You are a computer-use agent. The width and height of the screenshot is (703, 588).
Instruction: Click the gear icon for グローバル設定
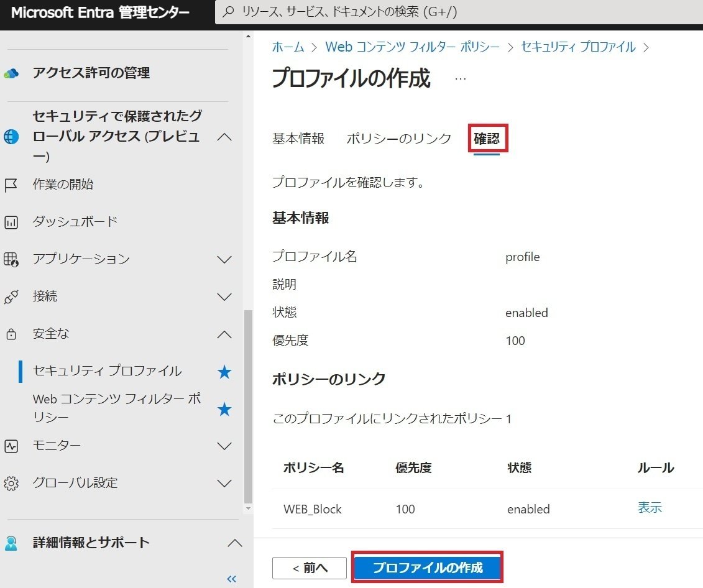click(11, 483)
